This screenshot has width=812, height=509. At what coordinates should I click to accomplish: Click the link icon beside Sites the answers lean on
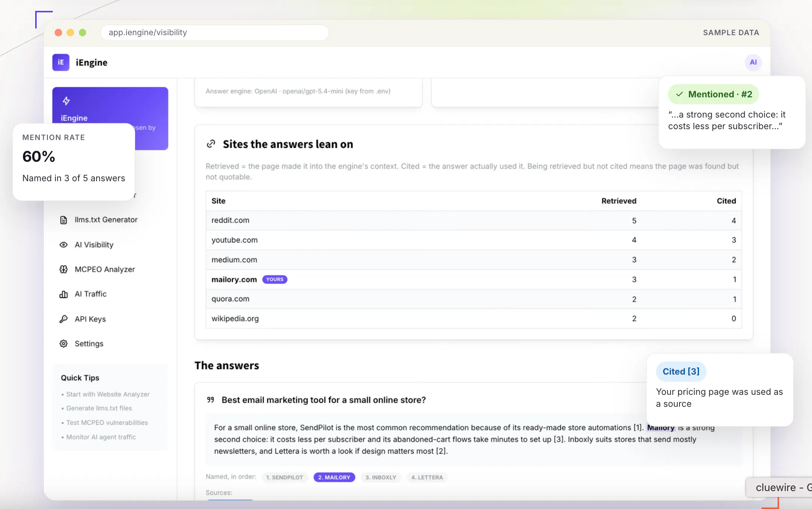pyautogui.click(x=211, y=144)
